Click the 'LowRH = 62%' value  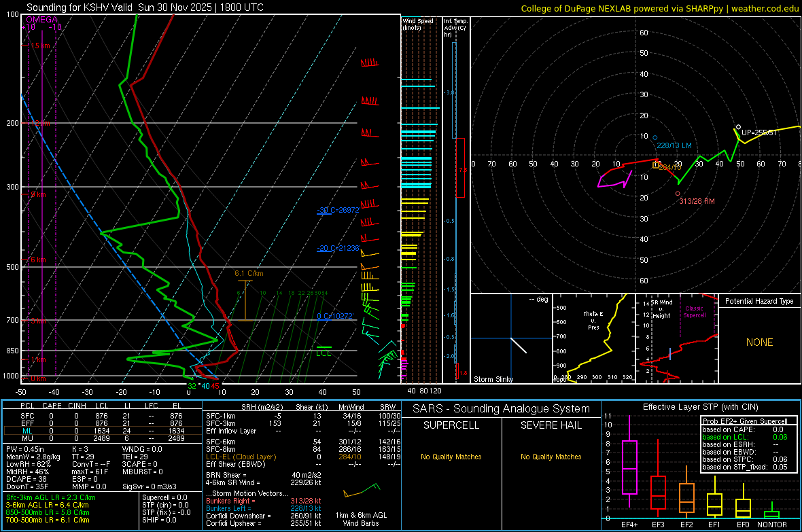28,464
